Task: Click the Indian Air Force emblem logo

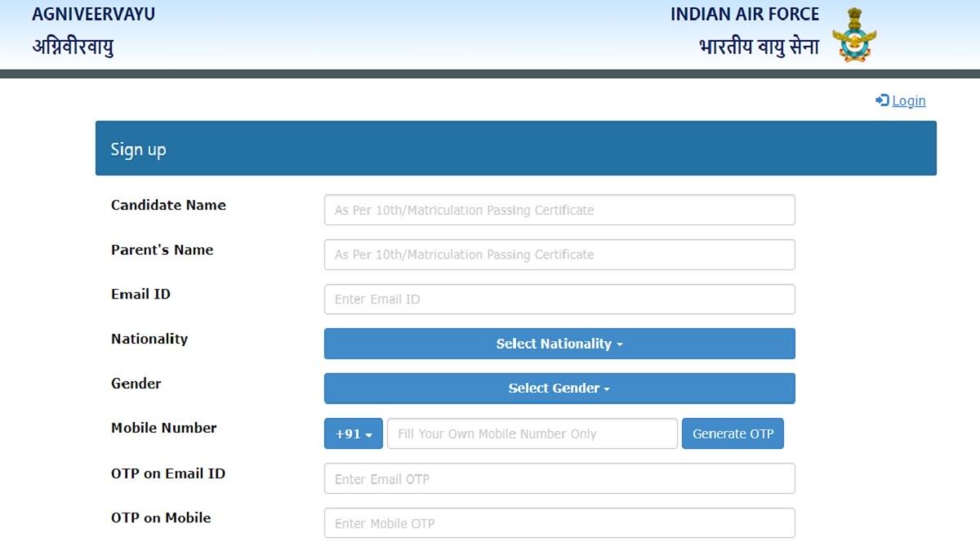Action: pos(853,33)
